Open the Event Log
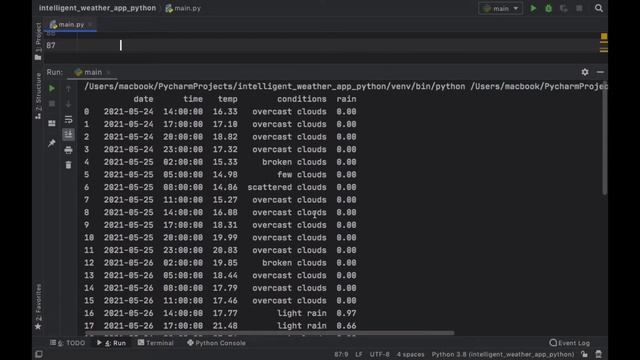 click(x=570, y=343)
